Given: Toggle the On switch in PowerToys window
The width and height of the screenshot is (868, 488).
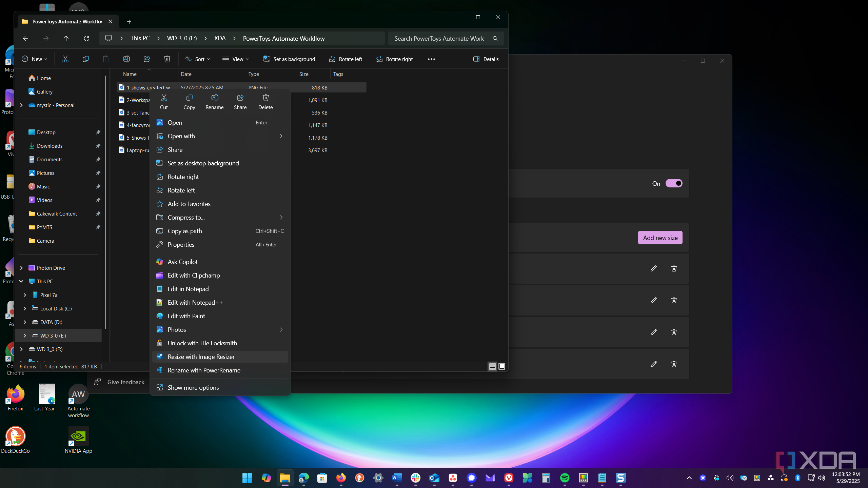Looking at the screenshot, I should (674, 183).
